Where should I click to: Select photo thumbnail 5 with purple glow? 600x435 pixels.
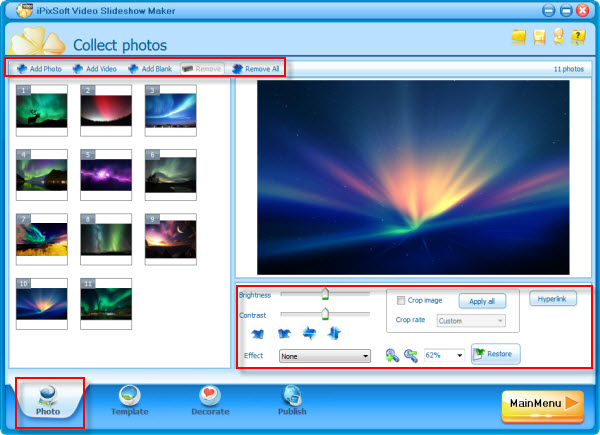tap(106, 175)
